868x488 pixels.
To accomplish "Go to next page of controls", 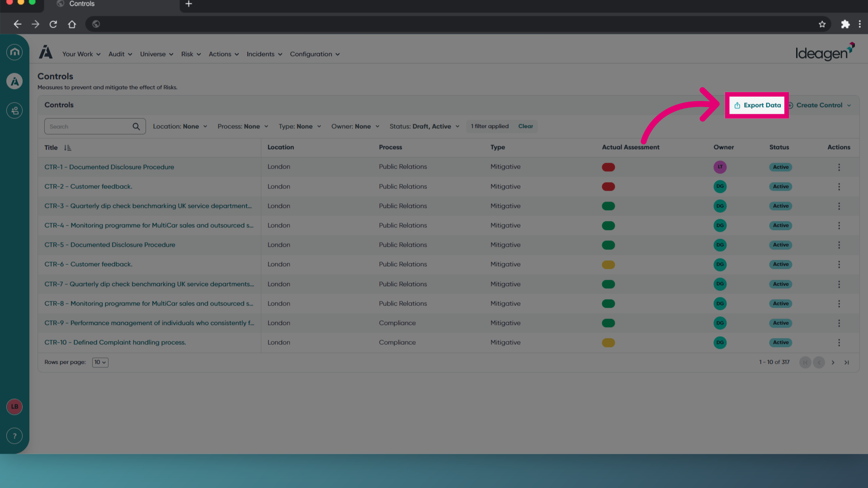I will tap(833, 362).
